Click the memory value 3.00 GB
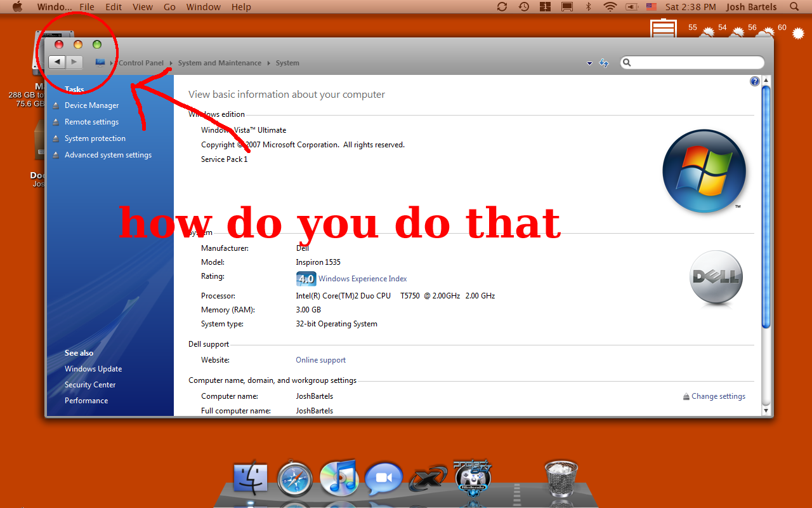812x508 pixels. pos(308,310)
